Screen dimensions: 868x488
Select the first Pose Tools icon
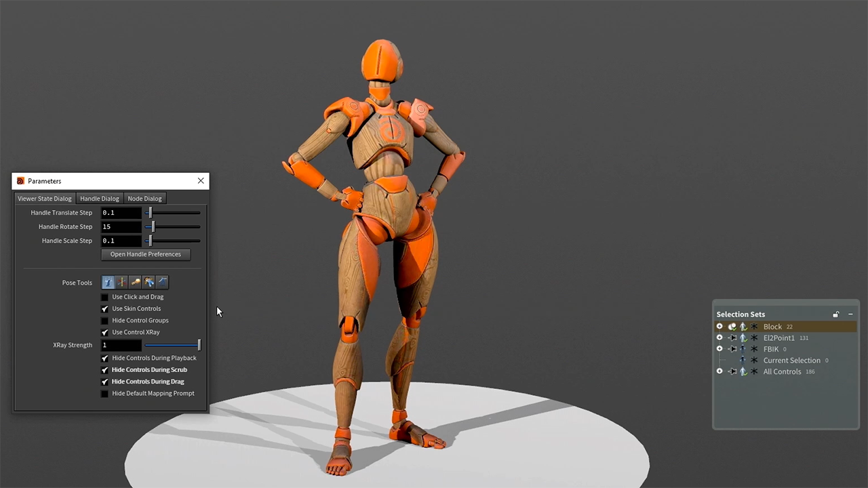coord(108,283)
